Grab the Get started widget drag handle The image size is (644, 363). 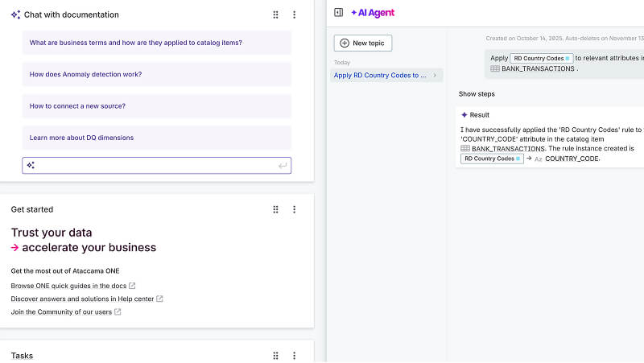pyautogui.click(x=275, y=209)
